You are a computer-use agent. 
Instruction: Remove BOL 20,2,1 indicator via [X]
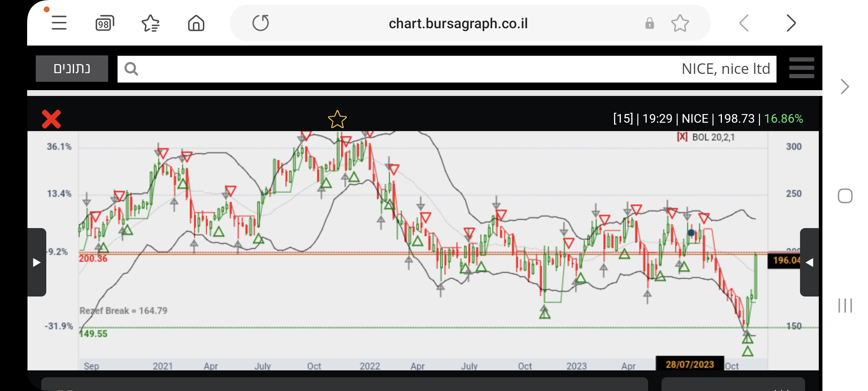pyautogui.click(x=682, y=137)
